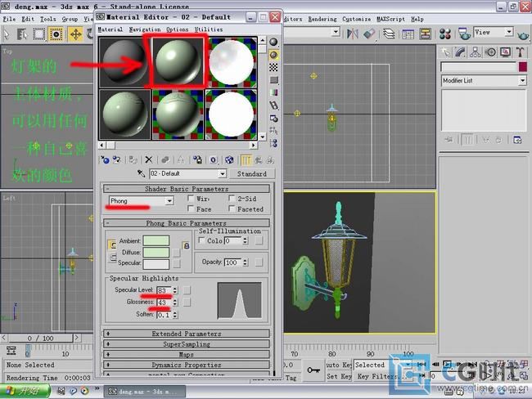Open the Options menu in Material Editor

click(177, 29)
